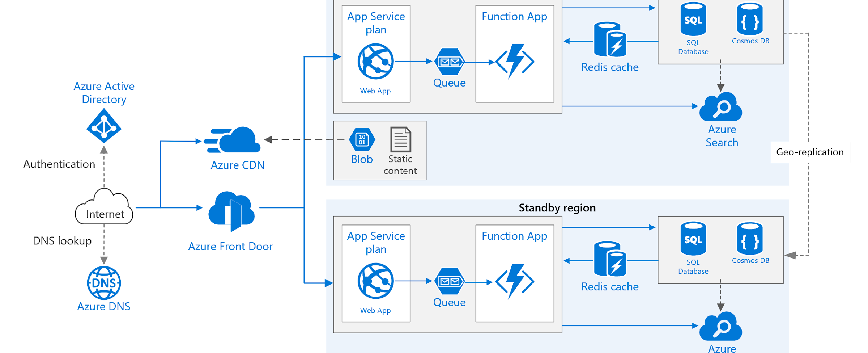Select the upper Web App globe icon
This screenshot has height=353, width=868.
[x=376, y=62]
